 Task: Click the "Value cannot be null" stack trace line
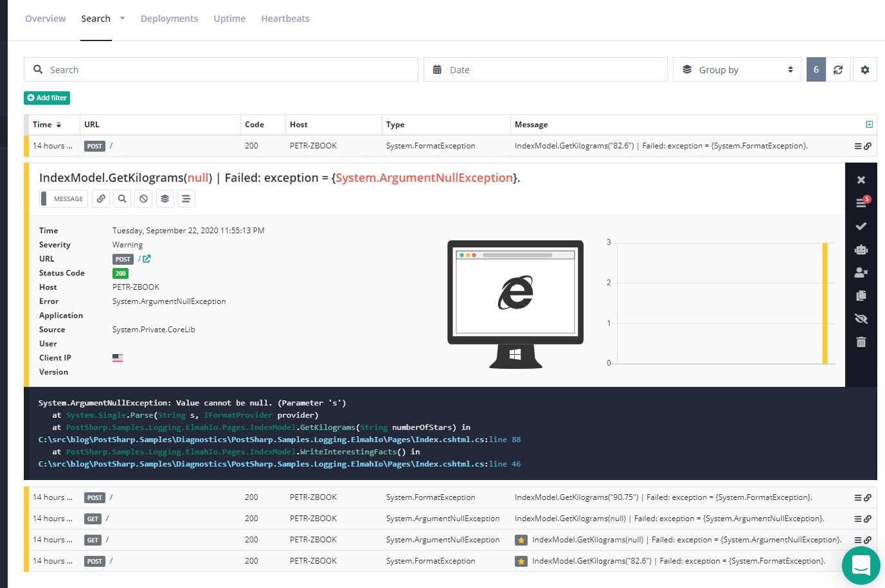(192, 403)
